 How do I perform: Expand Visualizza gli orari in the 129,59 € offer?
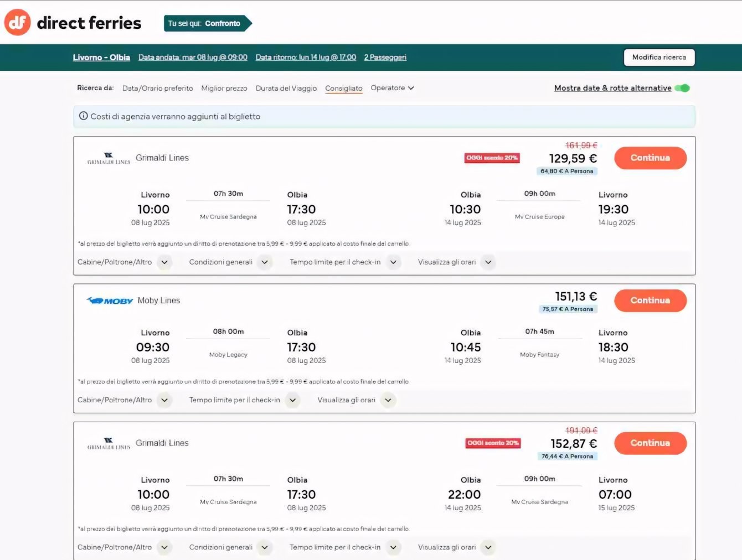[x=488, y=262]
